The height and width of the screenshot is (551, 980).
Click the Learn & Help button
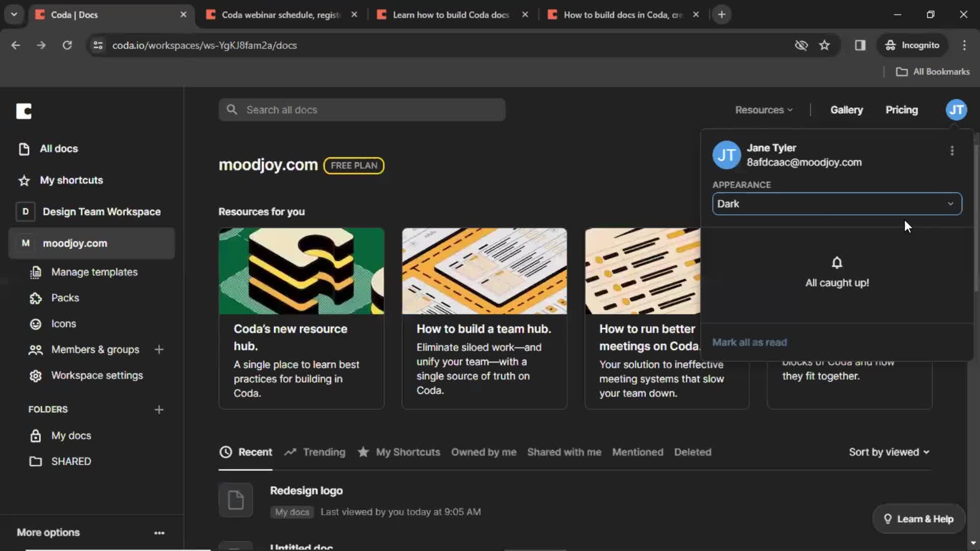pyautogui.click(x=919, y=519)
